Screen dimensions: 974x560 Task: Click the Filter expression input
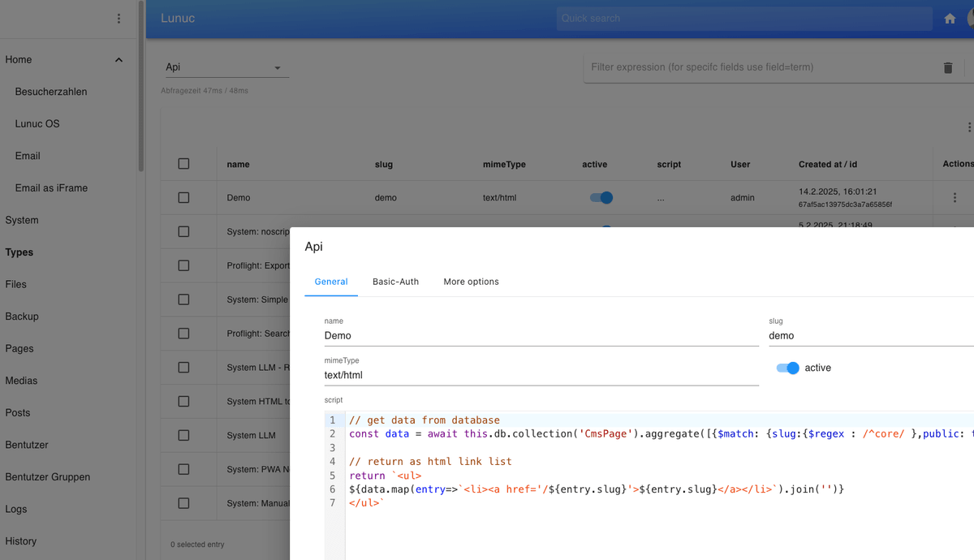pyautogui.click(x=759, y=67)
